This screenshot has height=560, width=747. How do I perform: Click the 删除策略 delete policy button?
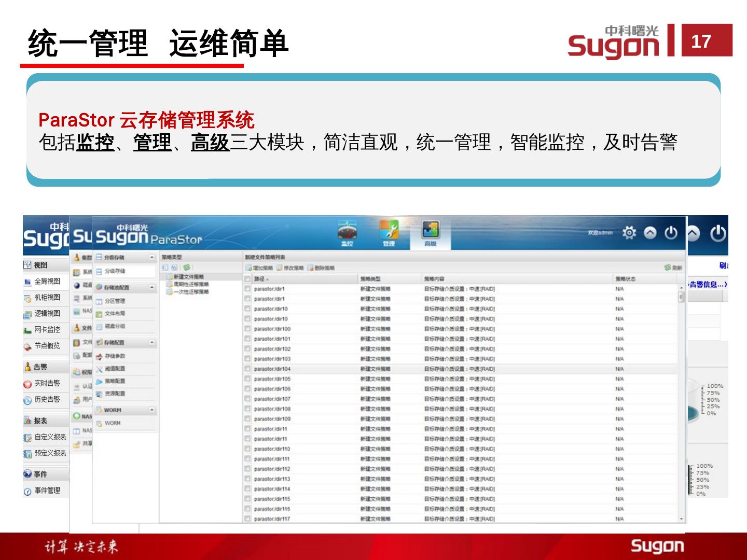click(x=321, y=268)
